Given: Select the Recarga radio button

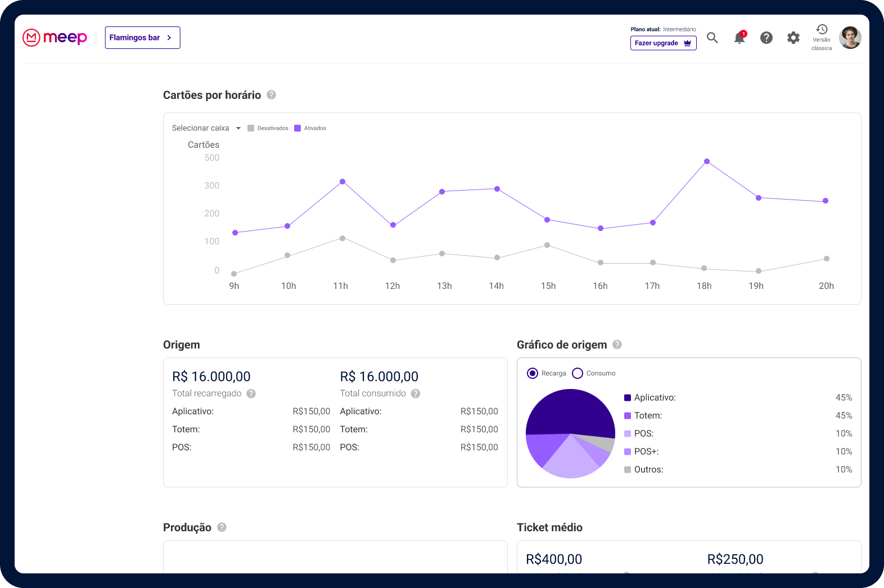Looking at the screenshot, I should [533, 373].
